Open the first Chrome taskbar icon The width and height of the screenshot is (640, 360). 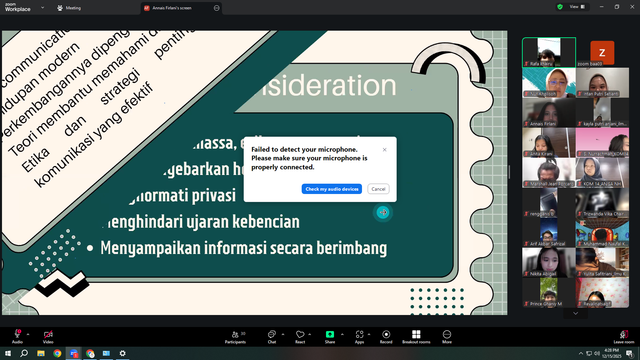tap(57, 353)
